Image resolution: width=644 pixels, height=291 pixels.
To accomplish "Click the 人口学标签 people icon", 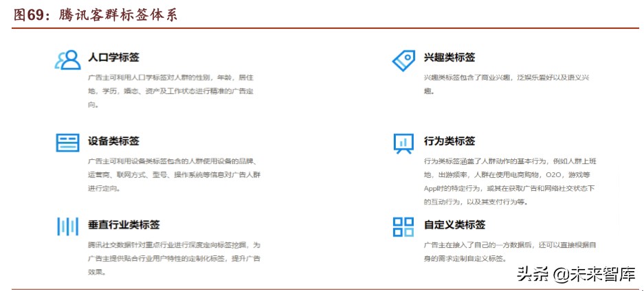I will point(68,60).
